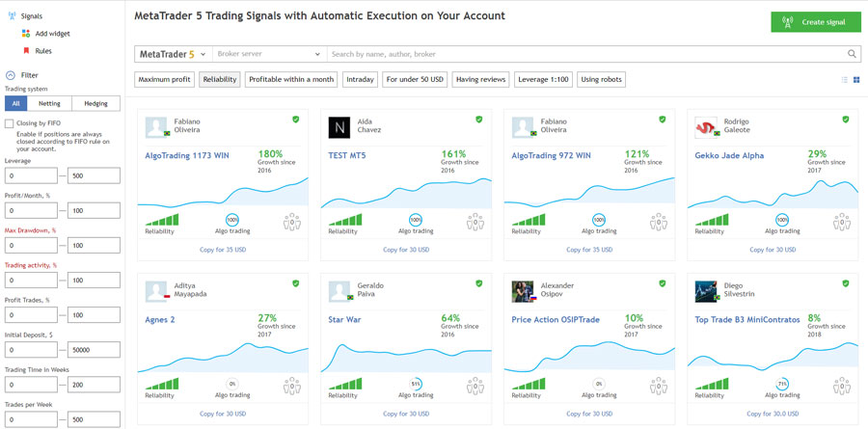This screenshot has height=429, width=868.
Task: Click Rodrigo Galeote avatar image
Action: pyautogui.click(x=706, y=126)
